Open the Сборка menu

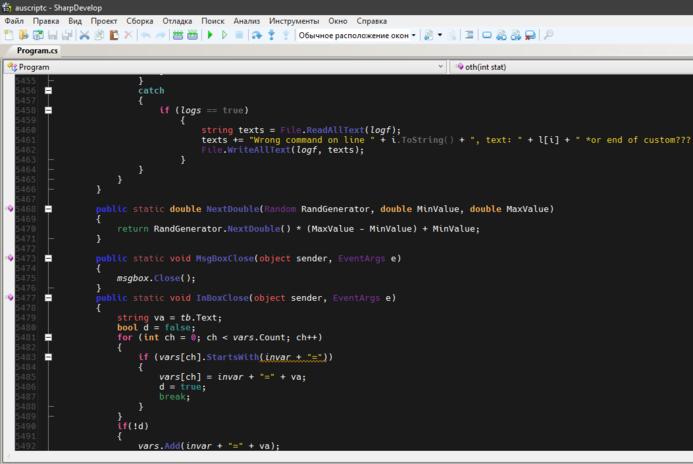pyautogui.click(x=140, y=21)
